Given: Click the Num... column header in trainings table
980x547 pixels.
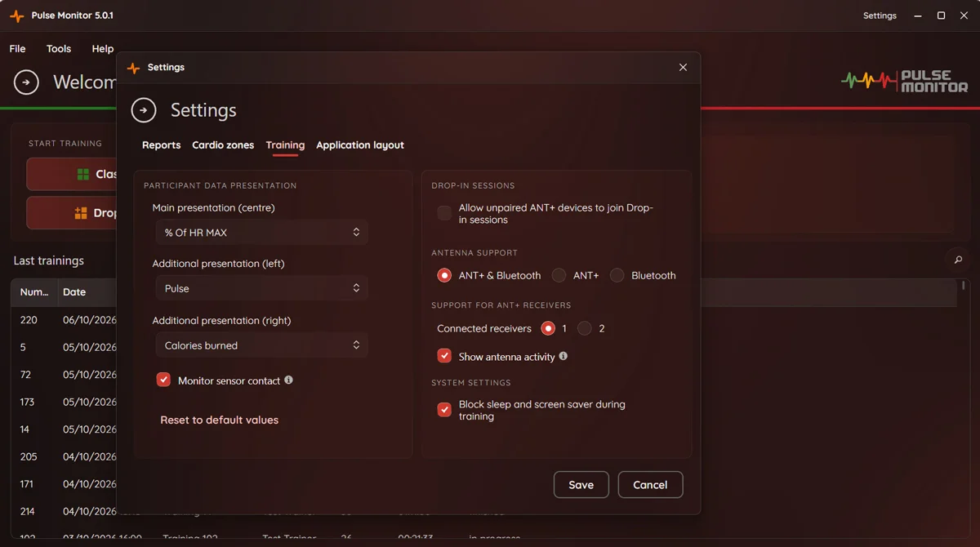Looking at the screenshot, I should click(x=34, y=292).
